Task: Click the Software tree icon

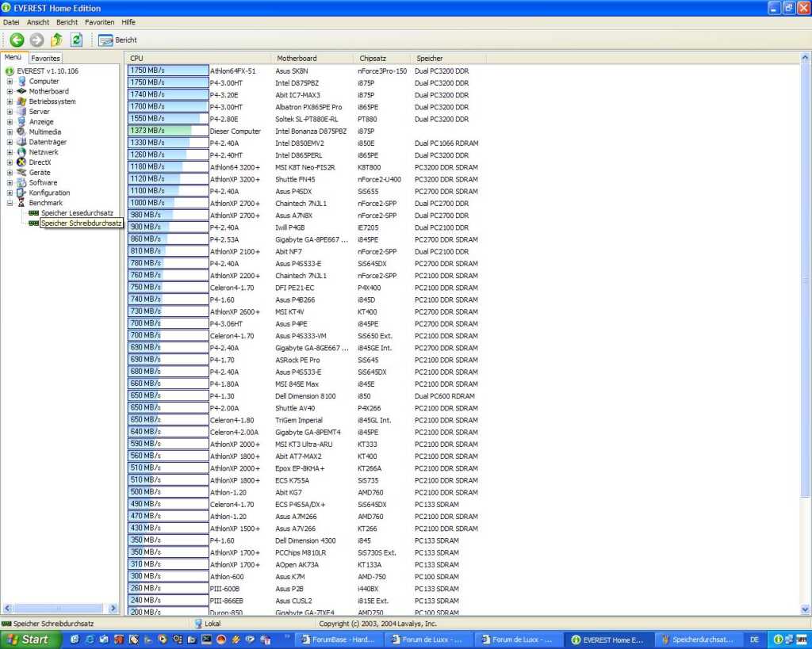Action: click(21, 183)
